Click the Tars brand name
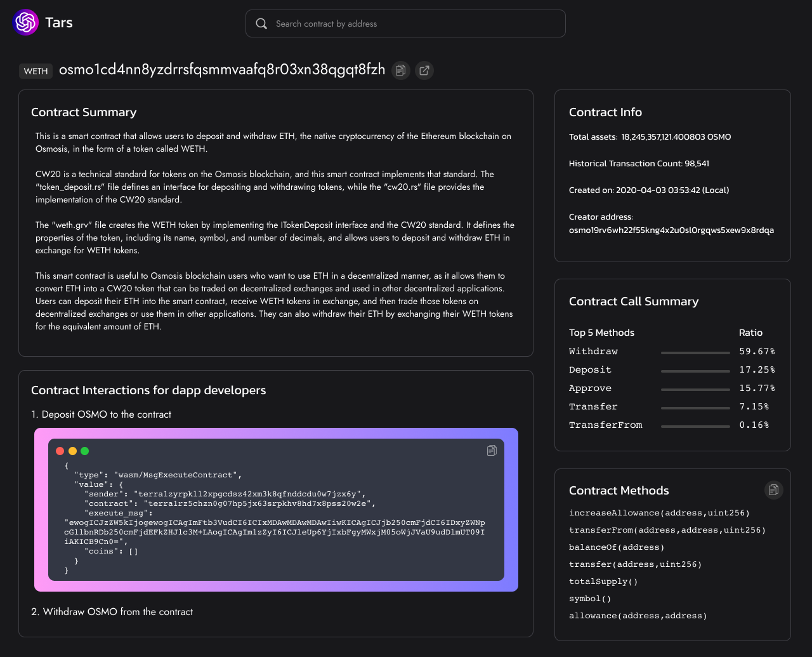This screenshot has width=812, height=657. click(59, 23)
